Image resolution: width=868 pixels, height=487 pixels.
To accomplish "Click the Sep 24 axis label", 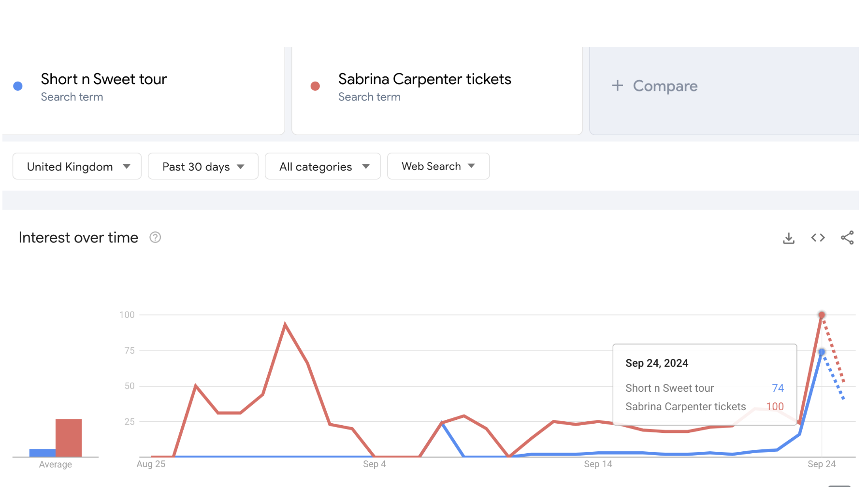I will pos(822,464).
